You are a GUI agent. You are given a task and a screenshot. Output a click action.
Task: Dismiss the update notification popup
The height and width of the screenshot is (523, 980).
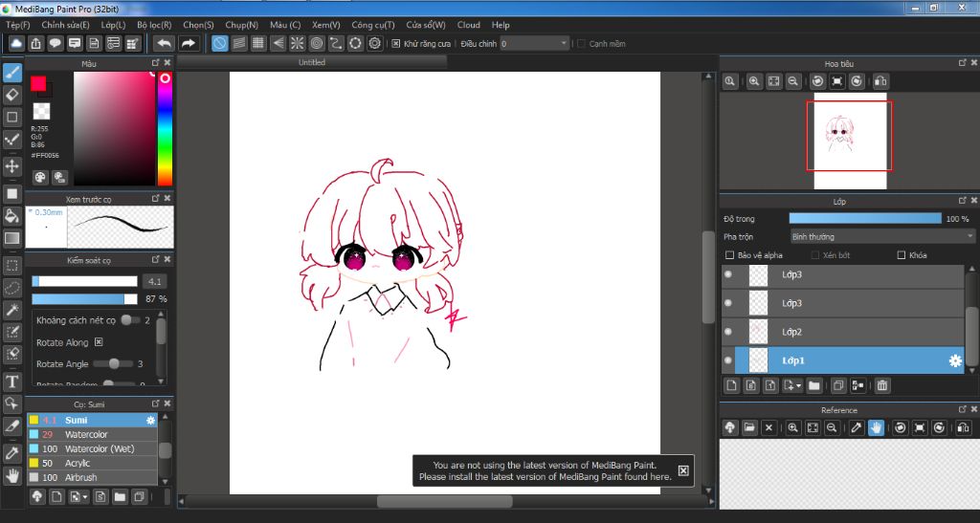point(683,470)
